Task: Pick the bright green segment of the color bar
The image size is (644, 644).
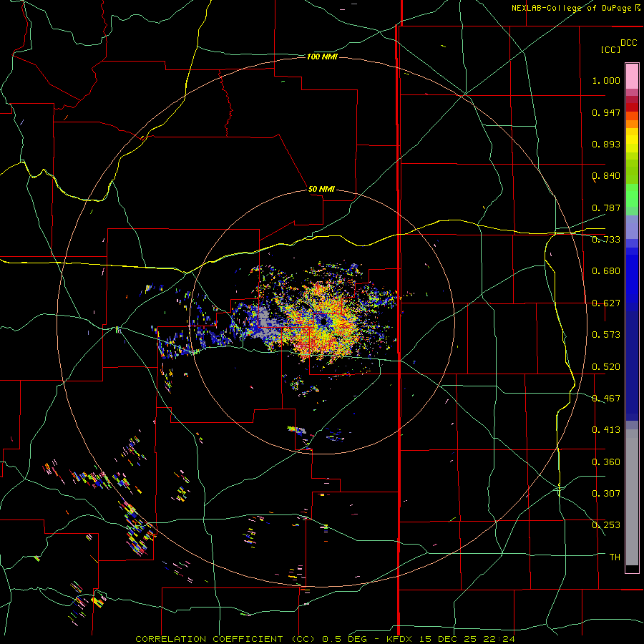Action: 632,195
